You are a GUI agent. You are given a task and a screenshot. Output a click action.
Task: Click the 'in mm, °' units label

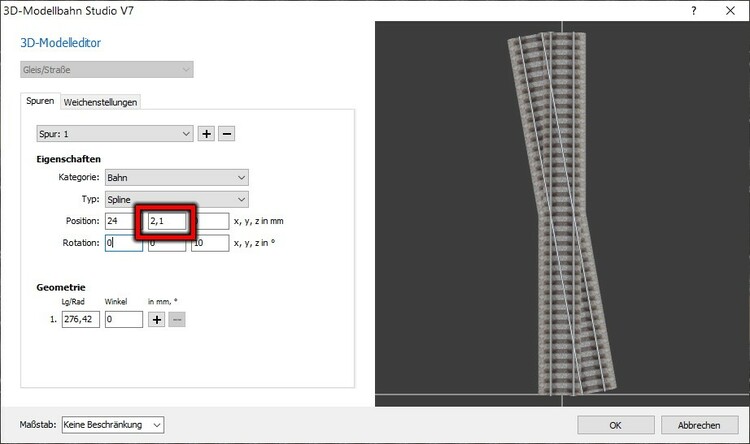163,301
